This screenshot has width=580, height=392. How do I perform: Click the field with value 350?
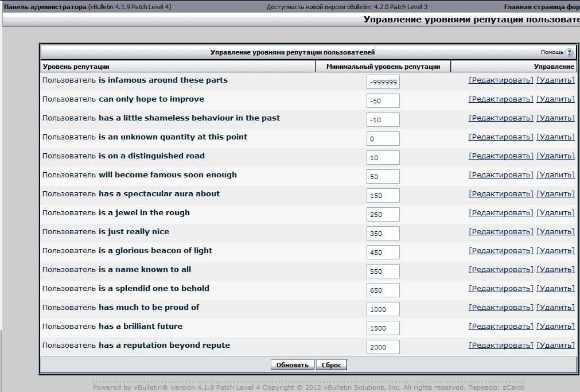pos(383,234)
